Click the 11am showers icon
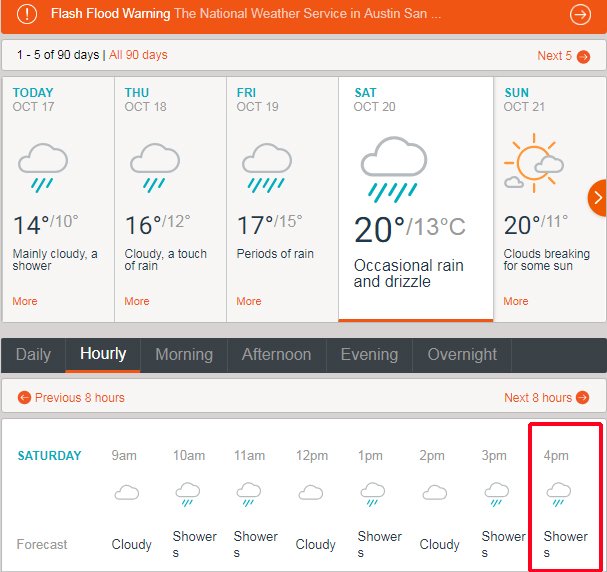Viewport: 607px width, 572px height. (x=249, y=495)
